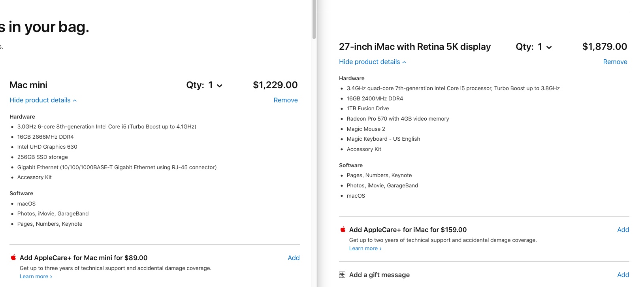644x287 pixels.
Task: Click Pages, Numbers, Keynote under iMac
Action: (x=379, y=176)
